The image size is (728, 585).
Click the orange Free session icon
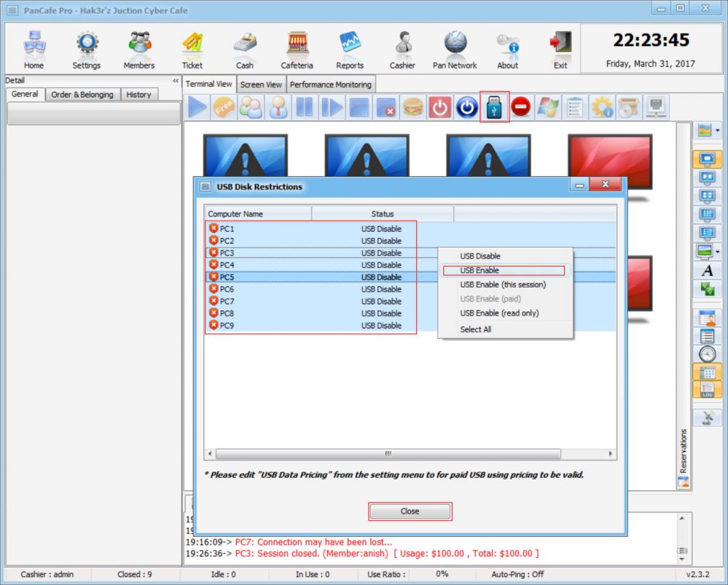tap(224, 107)
